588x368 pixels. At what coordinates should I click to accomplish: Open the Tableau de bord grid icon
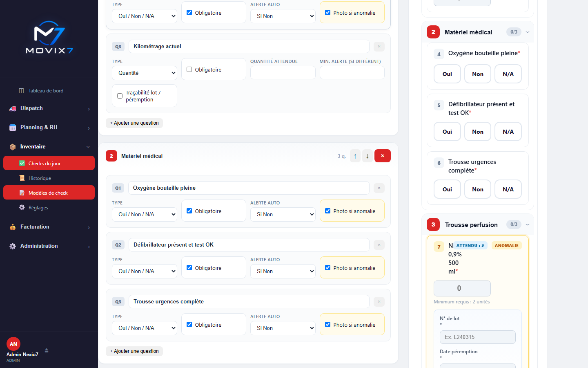[x=21, y=91]
